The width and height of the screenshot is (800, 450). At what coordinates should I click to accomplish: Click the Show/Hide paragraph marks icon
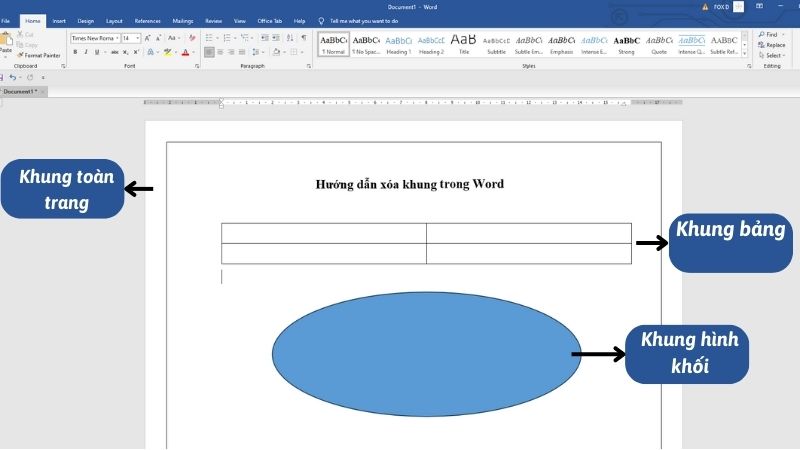tap(304, 38)
